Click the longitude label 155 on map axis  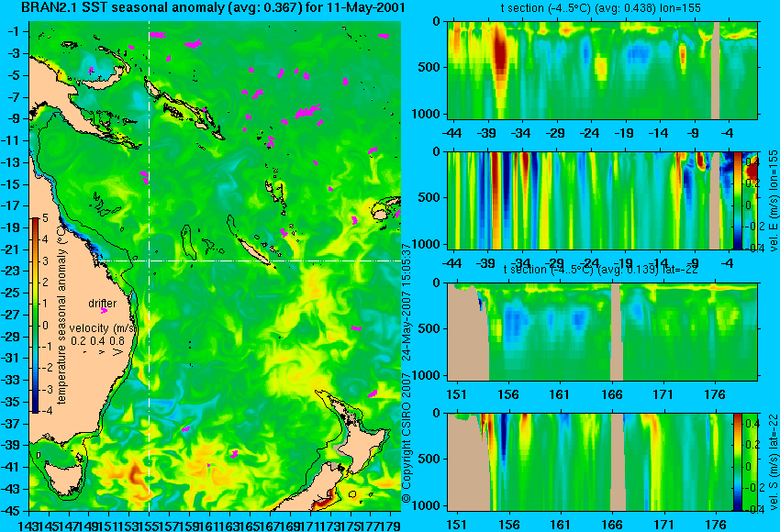(150, 525)
